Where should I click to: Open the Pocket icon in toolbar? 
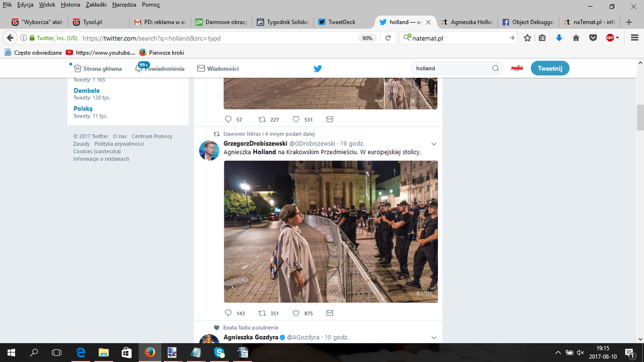click(x=593, y=38)
